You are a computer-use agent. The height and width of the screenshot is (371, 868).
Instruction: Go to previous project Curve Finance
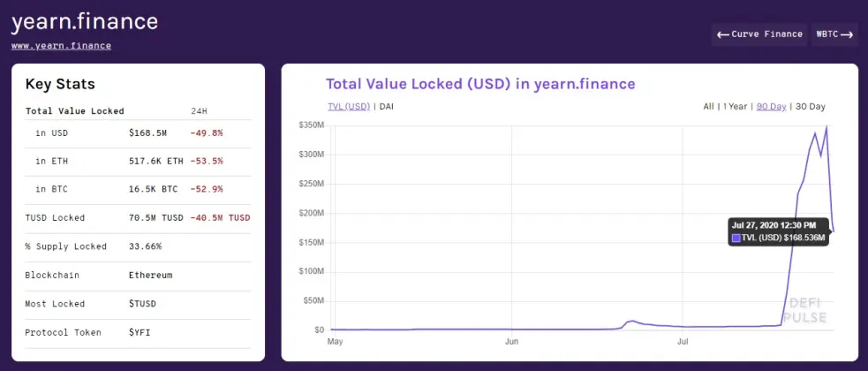[759, 34]
